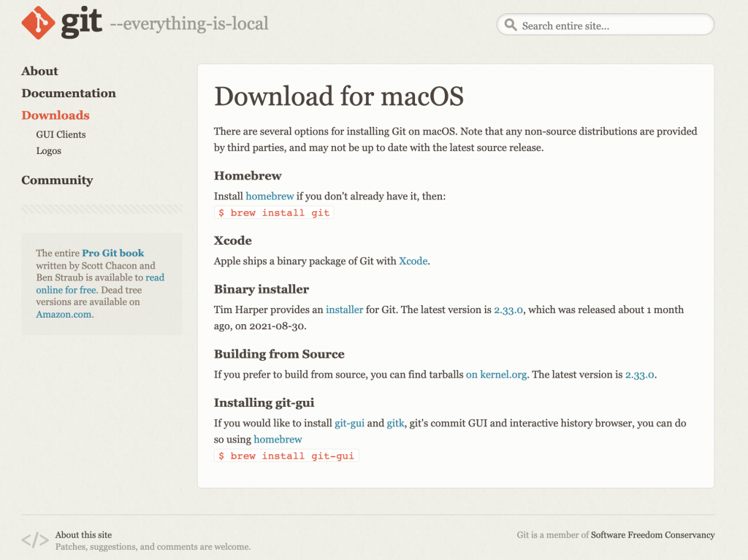Open the GUI Clients submenu item
748x560 pixels.
pos(61,134)
